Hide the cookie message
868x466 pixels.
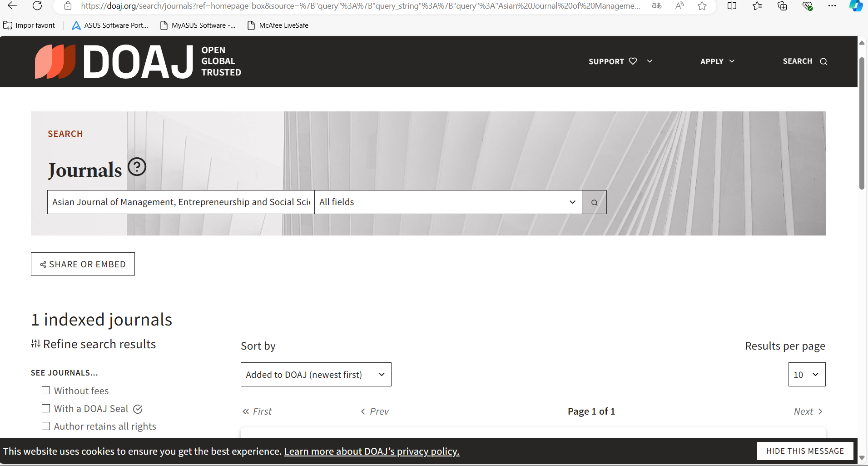pyautogui.click(x=805, y=451)
